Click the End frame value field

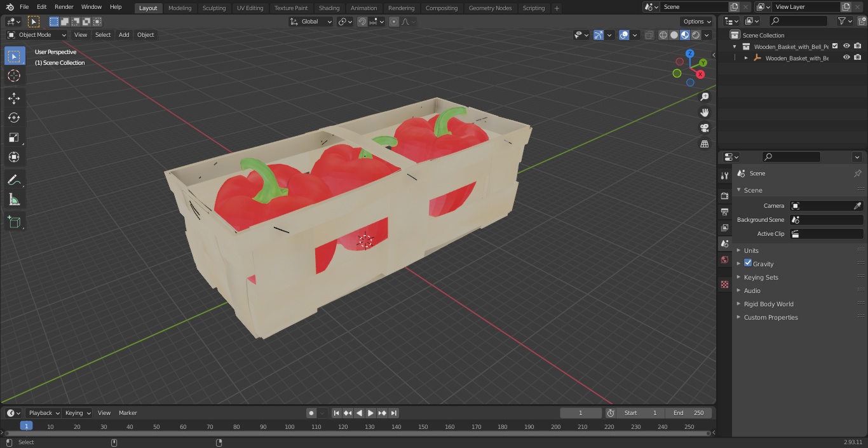689,413
